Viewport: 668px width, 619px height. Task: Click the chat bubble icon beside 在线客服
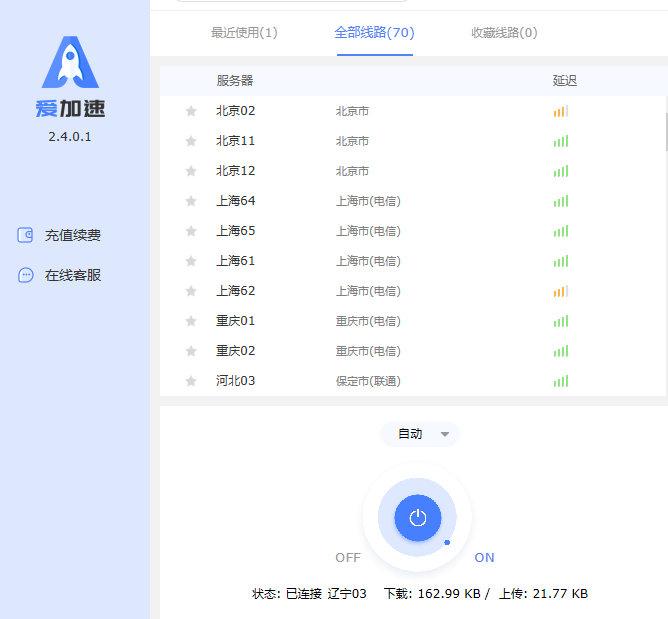click(x=26, y=275)
